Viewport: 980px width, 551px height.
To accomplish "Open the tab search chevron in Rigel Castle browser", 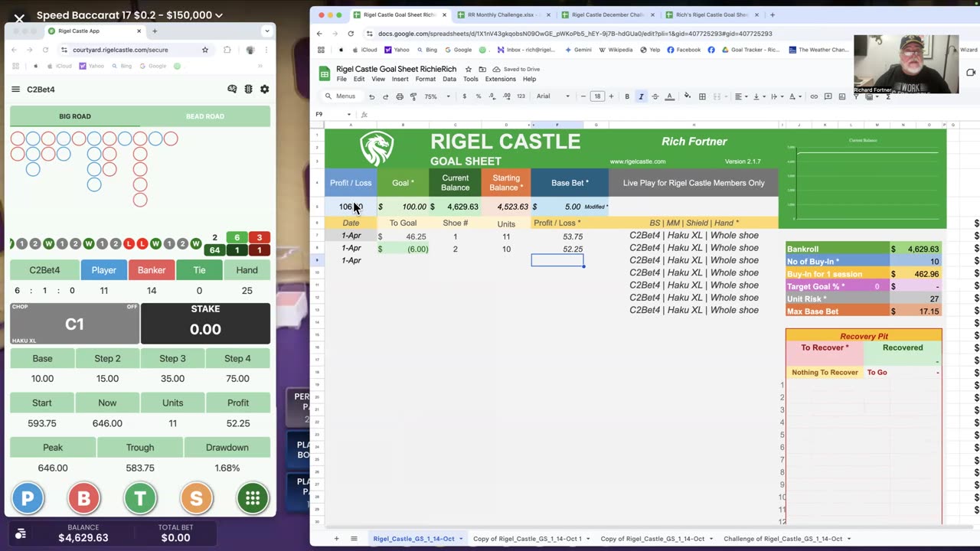I will point(266,31).
